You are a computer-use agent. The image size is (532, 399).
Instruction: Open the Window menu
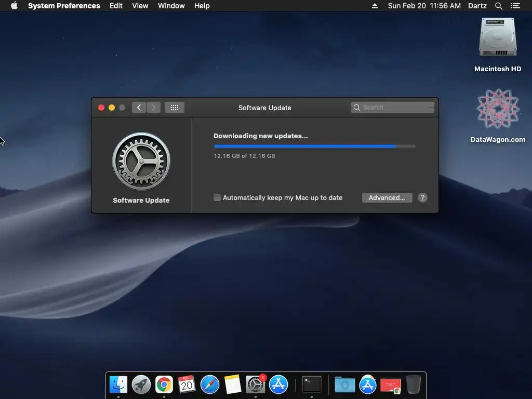pyautogui.click(x=171, y=6)
